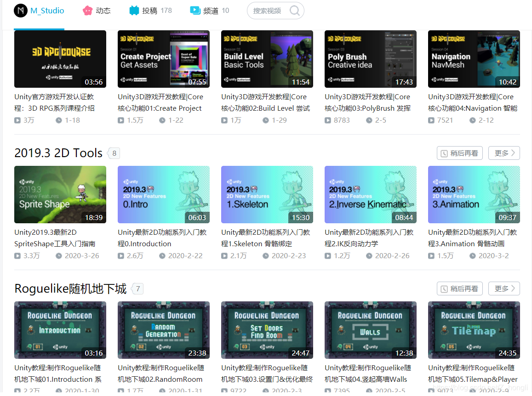
Task: Open the 2.Inverse Kinematic video thumbnail
Action: coord(371,195)
